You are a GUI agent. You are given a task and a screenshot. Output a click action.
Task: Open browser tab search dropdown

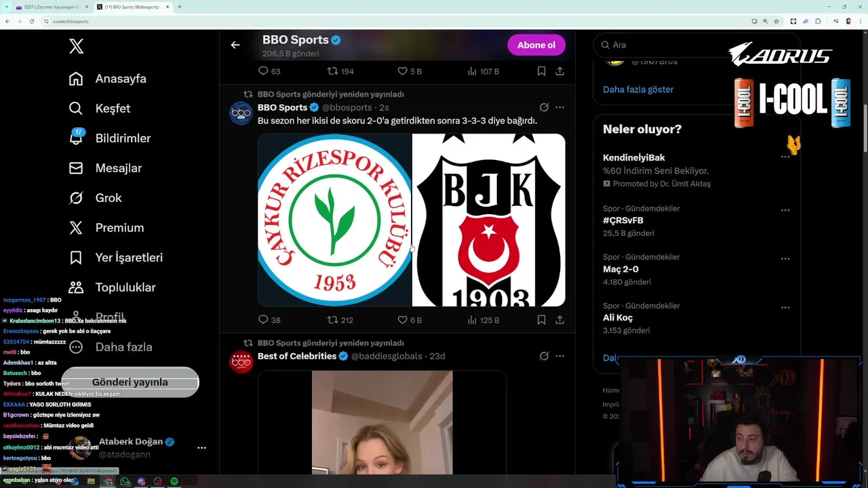pos(7,7)
